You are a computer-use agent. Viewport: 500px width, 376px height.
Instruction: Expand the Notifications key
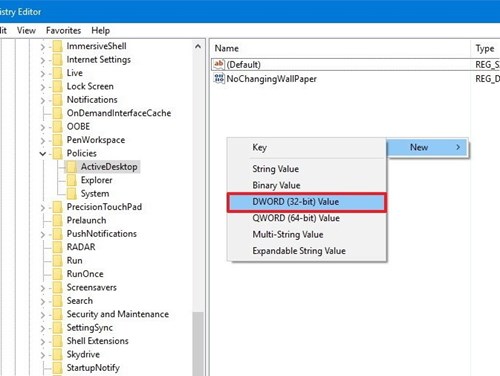(43, 100)
